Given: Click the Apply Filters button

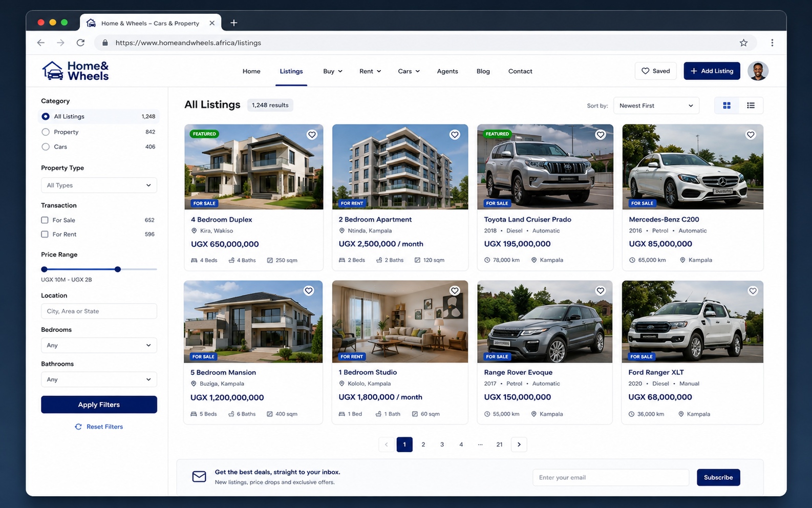Looking at the screenshot, I should pos(99,405).
